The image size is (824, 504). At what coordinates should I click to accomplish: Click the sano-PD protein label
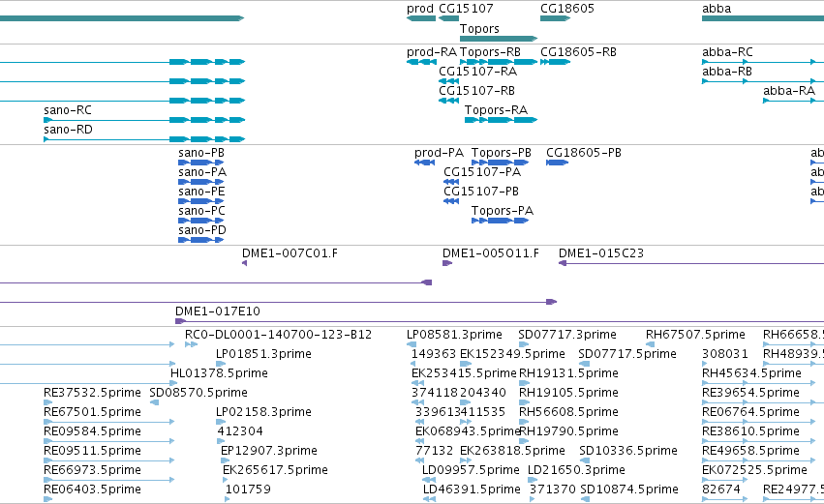(x=201, y=231)
